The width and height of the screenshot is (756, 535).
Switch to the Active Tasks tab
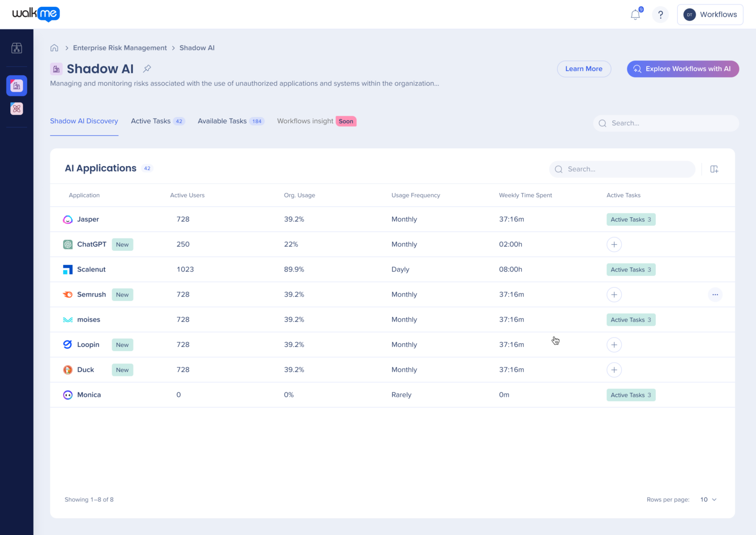[151, 121]
